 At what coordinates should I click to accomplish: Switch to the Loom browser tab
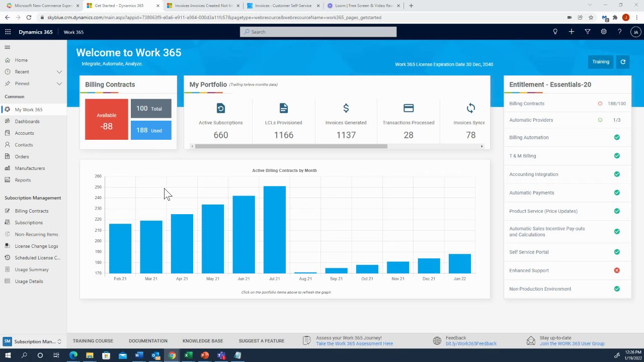pos(363,6)
